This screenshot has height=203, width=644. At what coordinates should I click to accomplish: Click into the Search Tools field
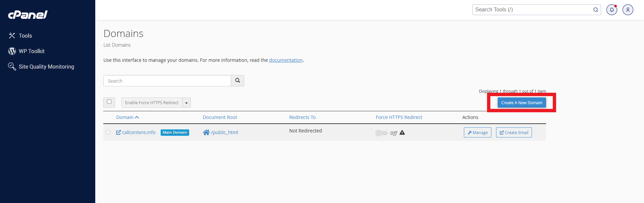click(x=532, y=10)
